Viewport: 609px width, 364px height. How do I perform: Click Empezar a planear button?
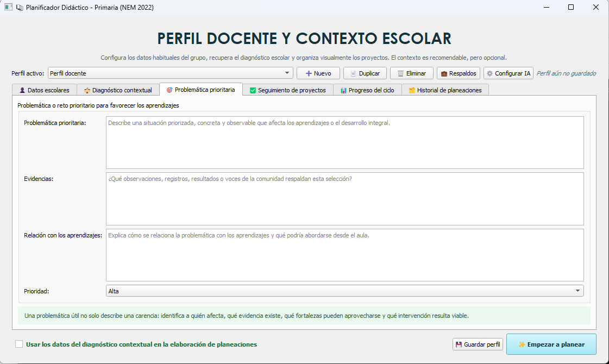click(551, 344)
